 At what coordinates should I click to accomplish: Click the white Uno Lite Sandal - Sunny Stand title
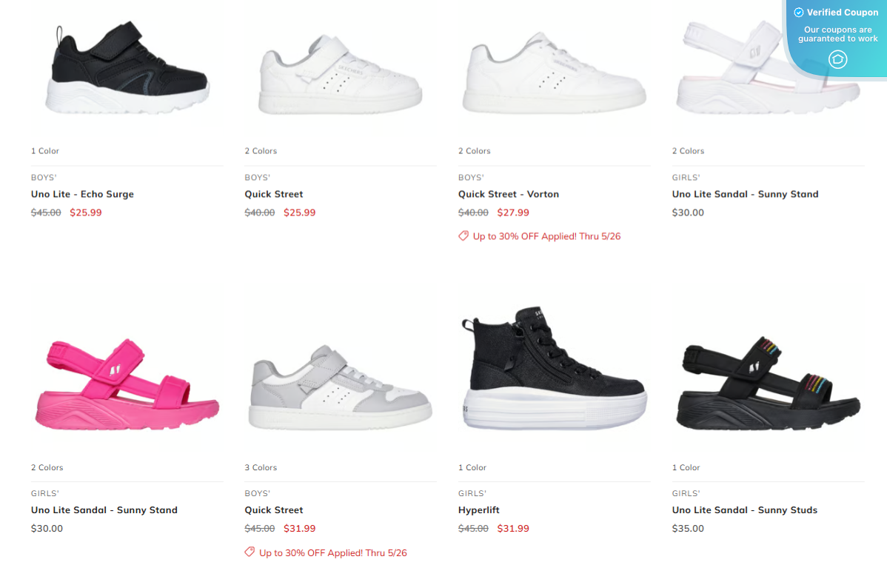[x=745, y=194]
